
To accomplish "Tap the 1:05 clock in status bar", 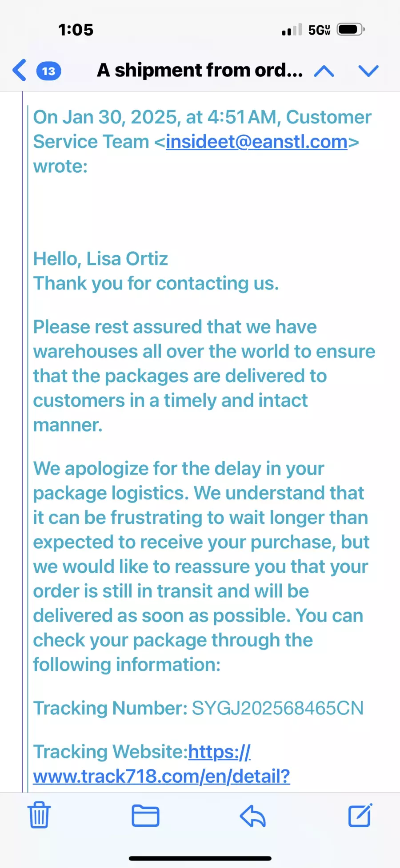I will pos(76,30).
